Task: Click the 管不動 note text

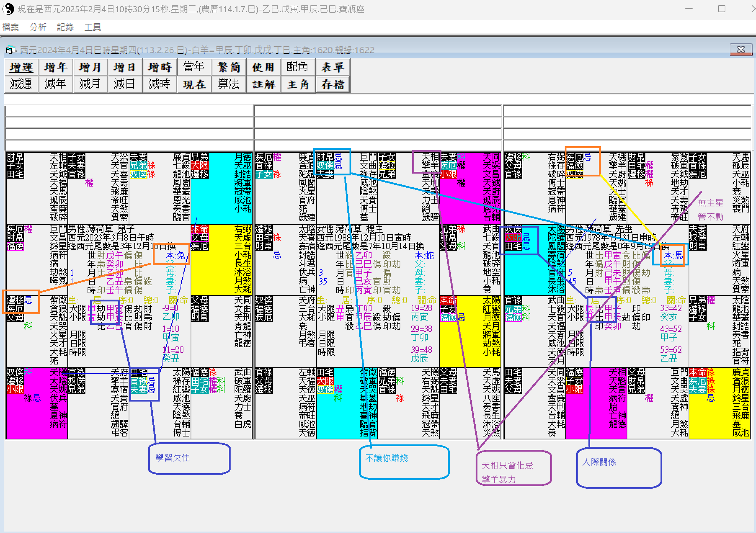Action: pyautogui.click(x=711, y=216)
